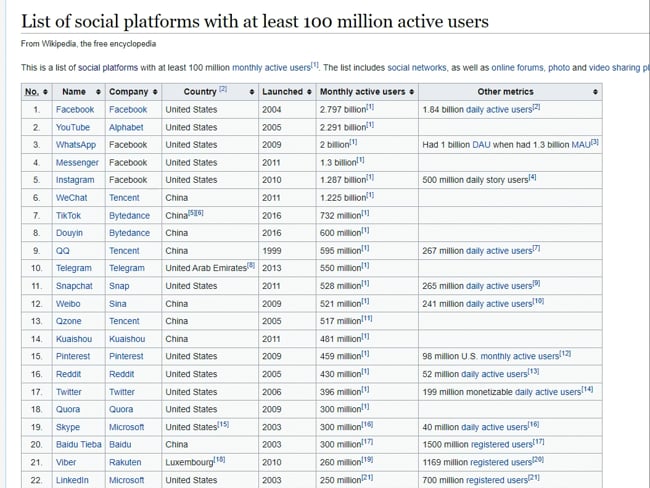Follow the social networks link
650x488 pixels.
417,68
